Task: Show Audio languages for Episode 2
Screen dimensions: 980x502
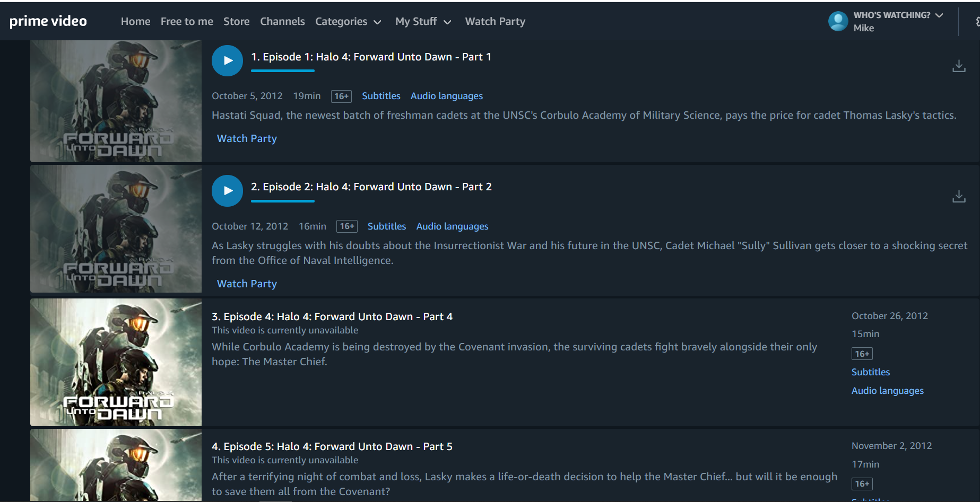Action: 452,226
